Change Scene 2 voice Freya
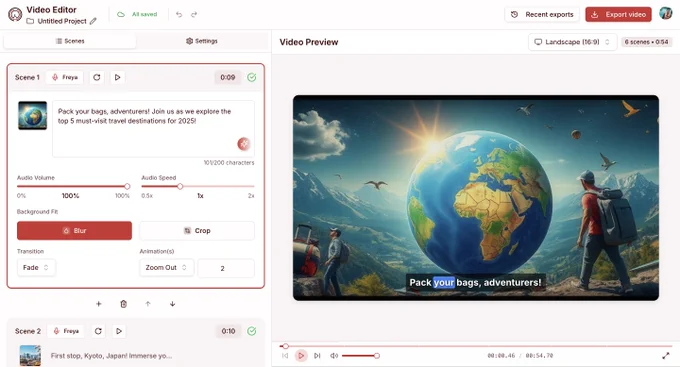The image size is (680, 367). (x=66, y=331)
